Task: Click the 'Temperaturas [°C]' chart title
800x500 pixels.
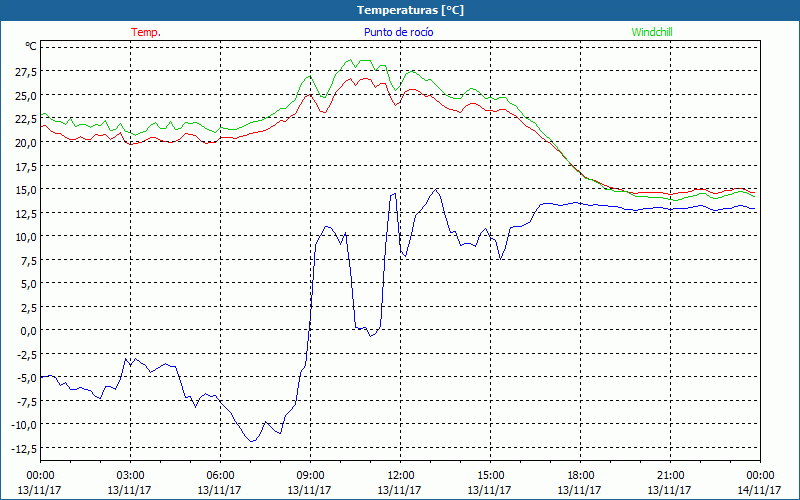Action: tap(410, 10)
